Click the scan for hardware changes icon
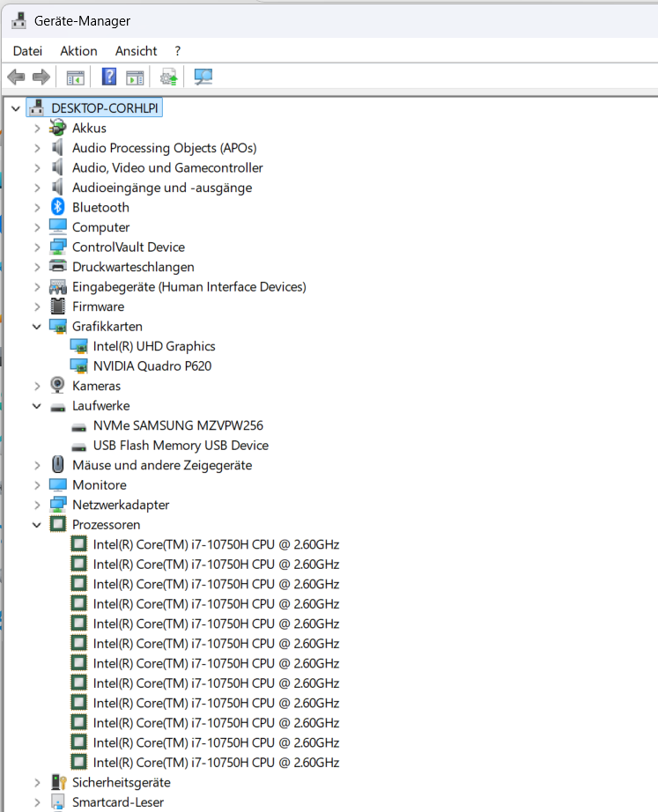658x812 pixels. pyautogui.click(x=203, y=78)
